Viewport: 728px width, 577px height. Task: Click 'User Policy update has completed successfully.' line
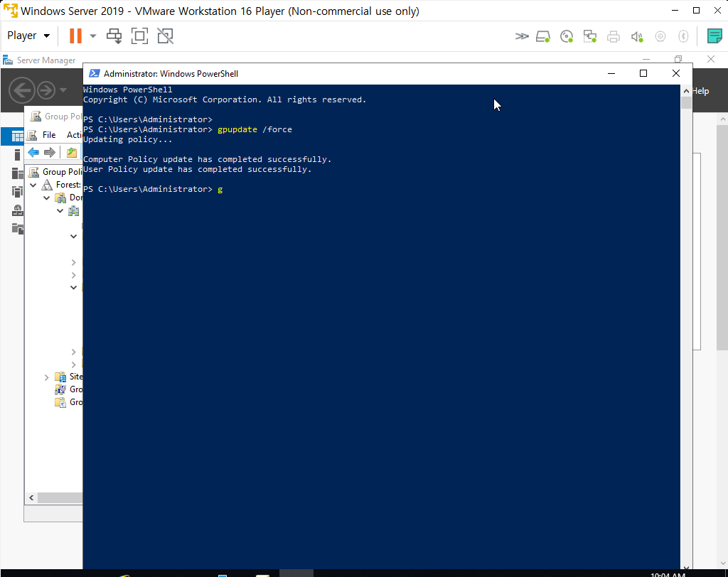coord(198,169)
